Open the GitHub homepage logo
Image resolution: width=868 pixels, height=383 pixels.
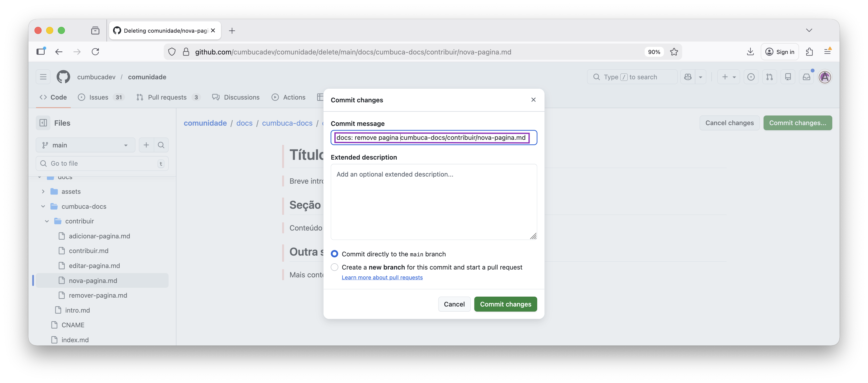point(63,77)
